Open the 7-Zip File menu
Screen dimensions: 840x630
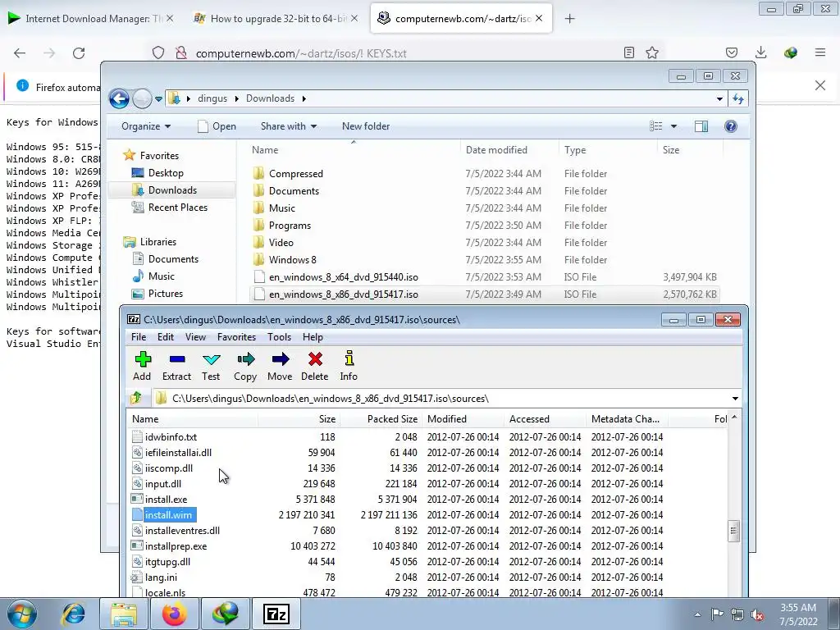(139, 337)
